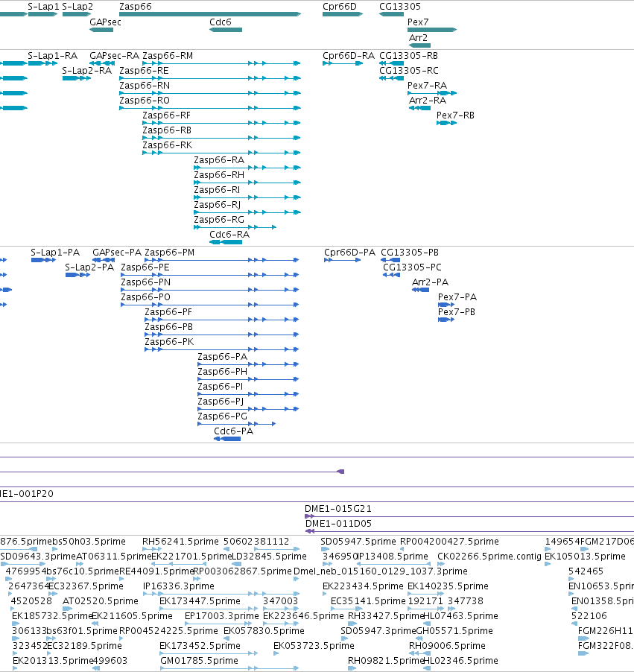
Task: Open transcript S-Lap2-RA
Action: coord(87,71)
